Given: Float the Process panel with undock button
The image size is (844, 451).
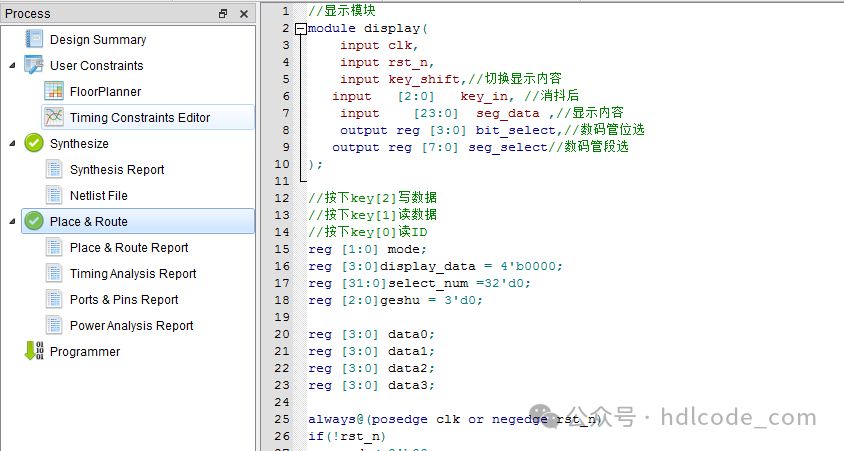Looking at the screenshot, I should pos(223,14).
